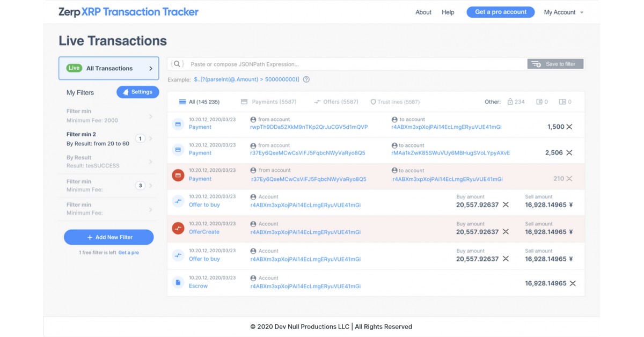The image size is (644, 337).
Task: Click the My Filters label
Action: (80, 92)
